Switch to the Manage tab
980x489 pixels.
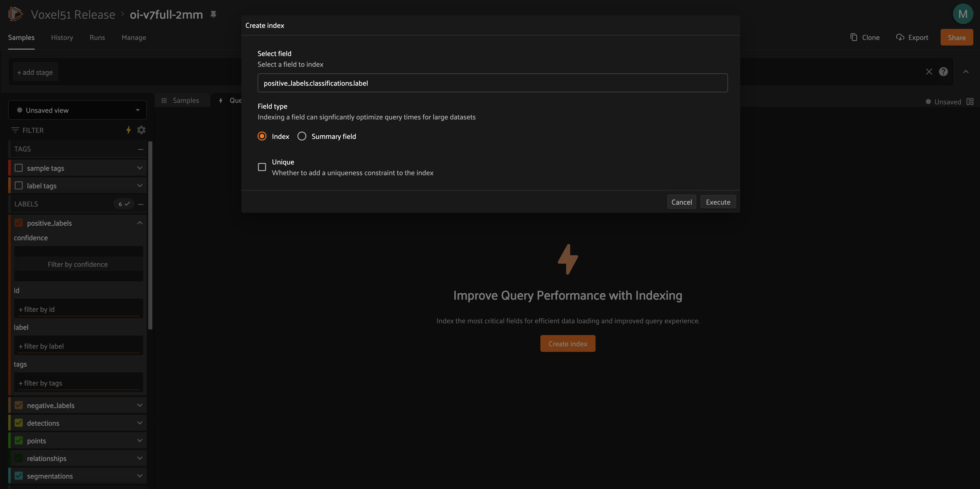point(134,37)
